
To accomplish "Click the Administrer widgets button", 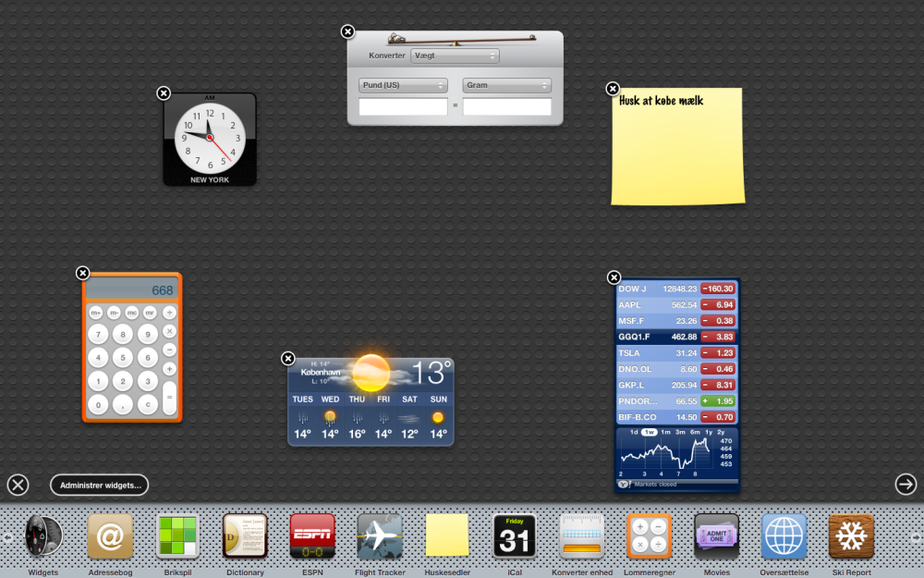I will point(100,485).
